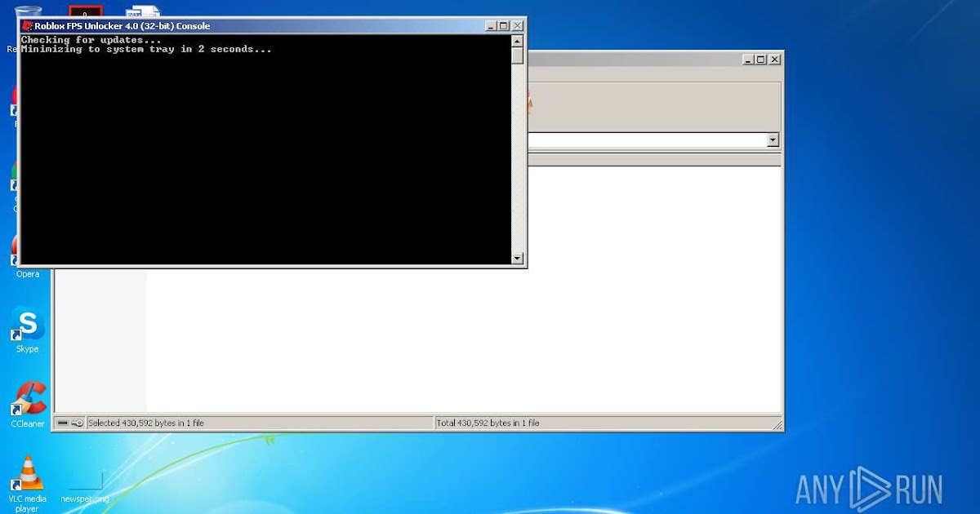This screenshot has height=514, width=980.
Task: Maximize the FPS Unlocker console window
Action: [503, 26]
